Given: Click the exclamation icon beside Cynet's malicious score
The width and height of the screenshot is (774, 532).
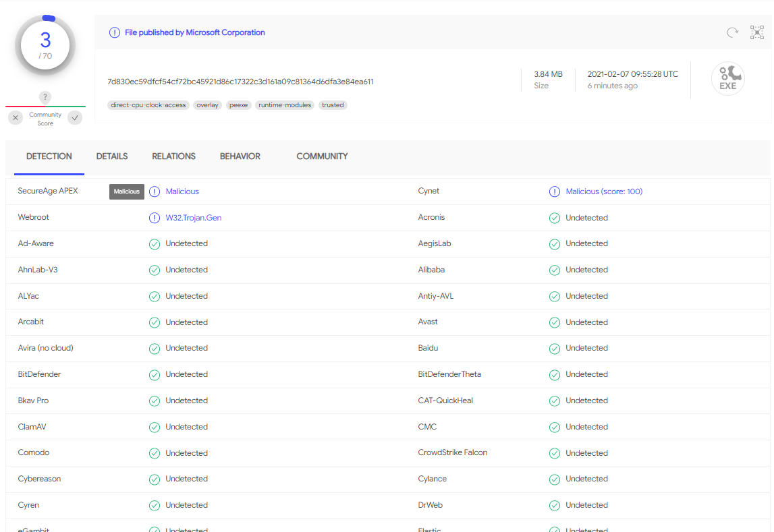Looking at the screenshot, I should [554, 191].
